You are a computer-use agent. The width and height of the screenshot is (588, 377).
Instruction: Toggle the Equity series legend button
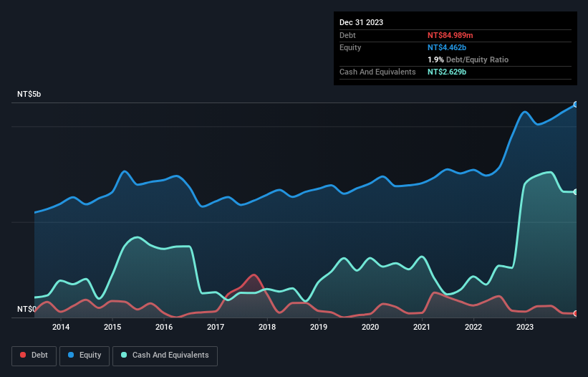pyautogui.click(x=85, y=355)
